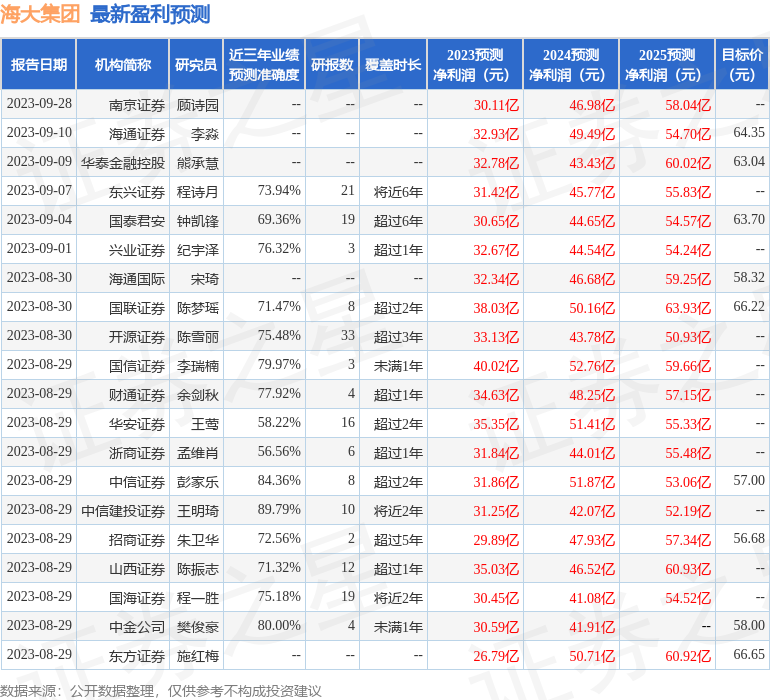Click researcher 孟维肖

coord(197,452)
